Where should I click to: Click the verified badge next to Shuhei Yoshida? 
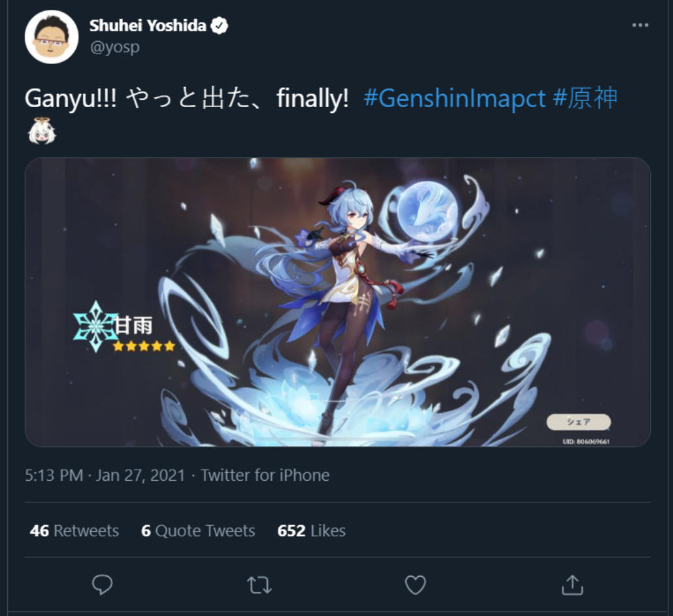pyautogui.click(x=220, y=26)
